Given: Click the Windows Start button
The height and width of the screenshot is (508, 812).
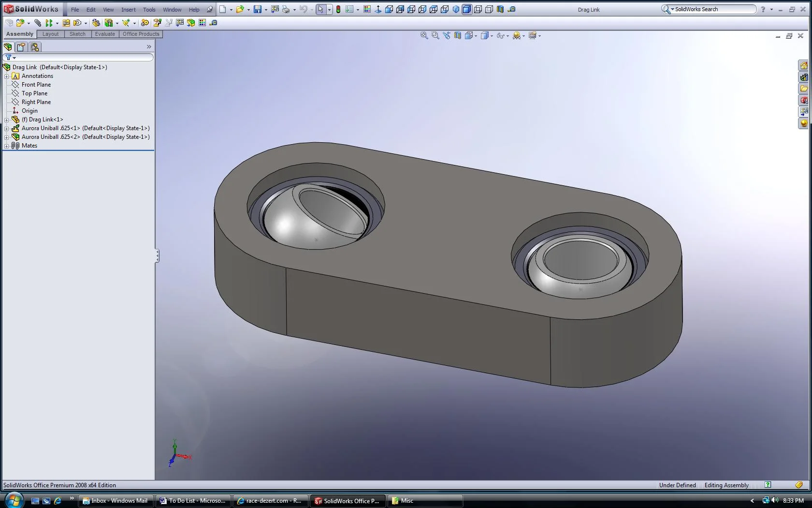Looking at the screenshot, I should 14,500.
